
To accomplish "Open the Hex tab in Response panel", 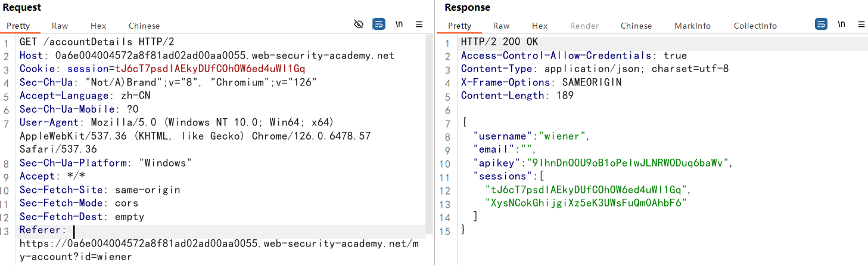I will (x=540, y=26).
